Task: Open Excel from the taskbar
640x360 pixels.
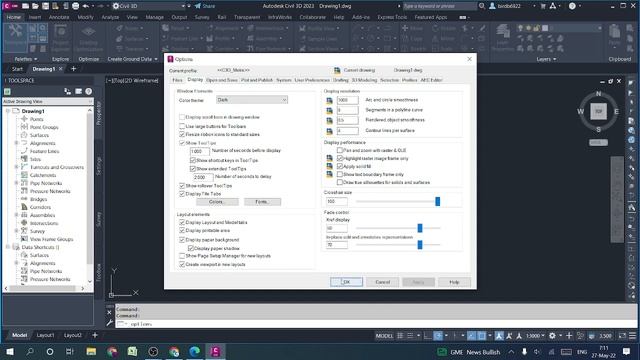Action: coord(132,351)
